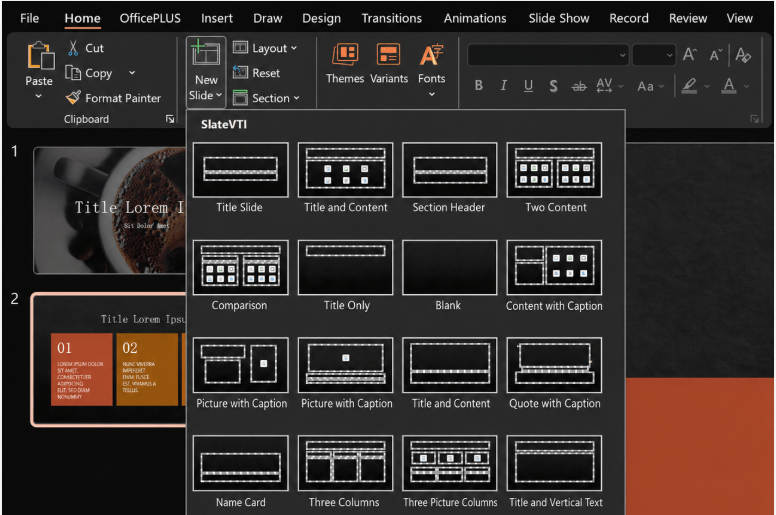
Task: Open the Animations tab
Action: point(475,18)
